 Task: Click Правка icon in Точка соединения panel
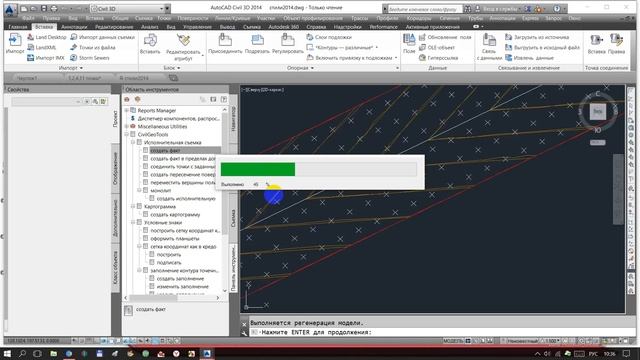coord(616,44)
